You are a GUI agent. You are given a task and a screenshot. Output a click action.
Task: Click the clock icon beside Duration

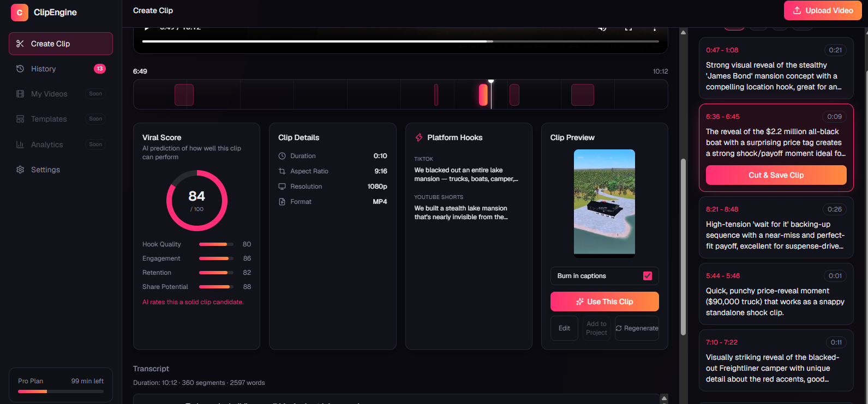pos(282,156)
